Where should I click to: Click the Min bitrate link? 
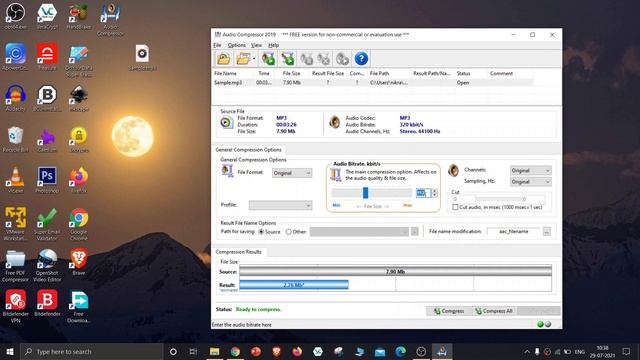[x=336, y=205]
